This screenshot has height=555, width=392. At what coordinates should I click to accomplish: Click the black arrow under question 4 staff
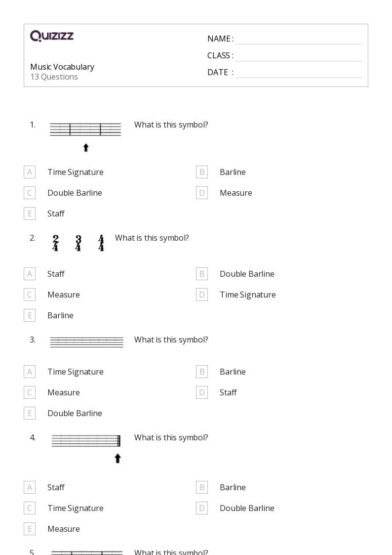coord(118,459)
